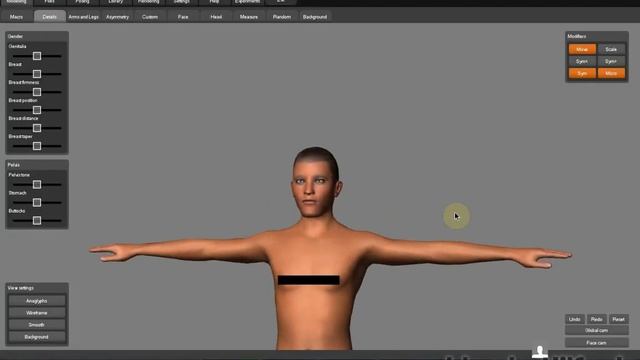This screenshot has height=360, width=640.
Task: Click the Breast distance slider handle
Action: click(37, 128)
